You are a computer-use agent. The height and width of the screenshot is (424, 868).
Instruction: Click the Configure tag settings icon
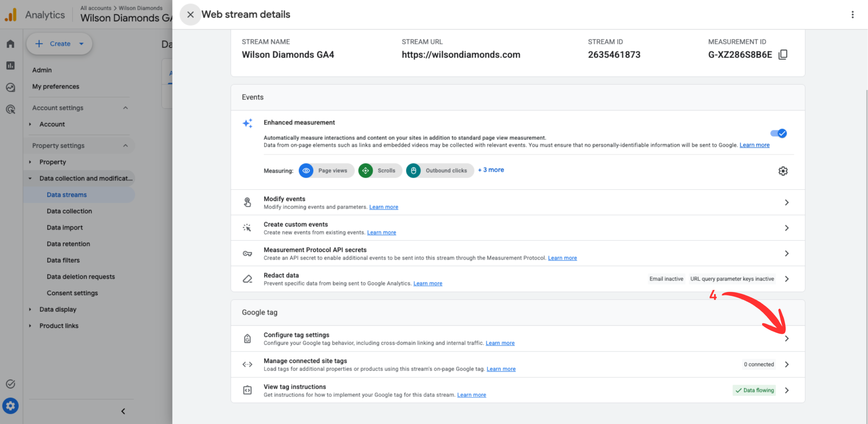pyautogui.click(x=248, y=339)
